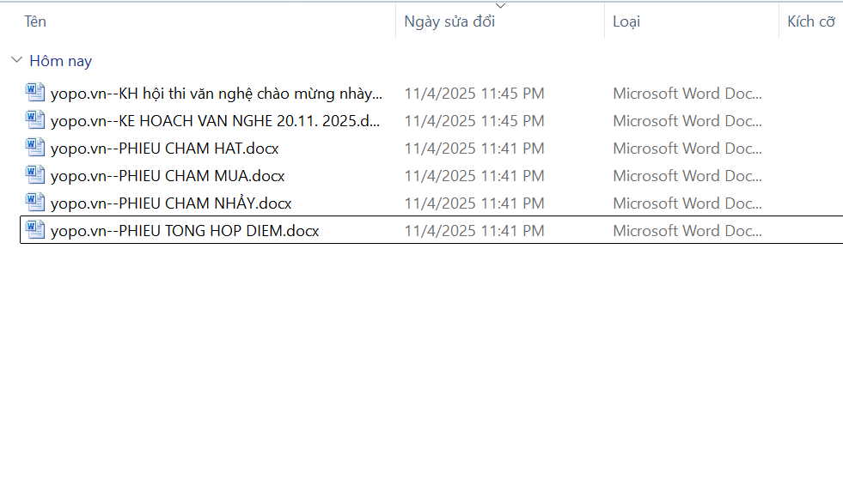
Task: Click file type cell of PHIEU CHAM HAT file
Action: [x=687, y=149]
